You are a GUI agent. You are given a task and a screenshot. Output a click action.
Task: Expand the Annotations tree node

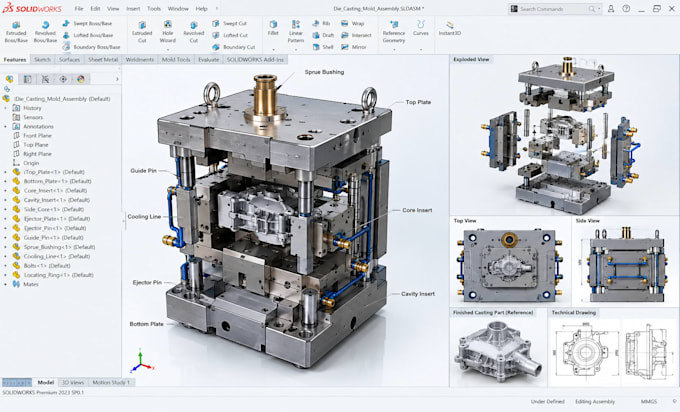(6, 127)
